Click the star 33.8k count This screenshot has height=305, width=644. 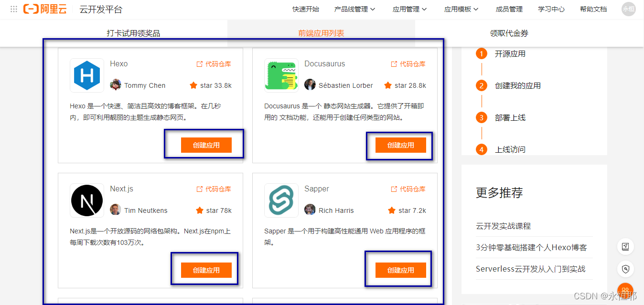216,85
